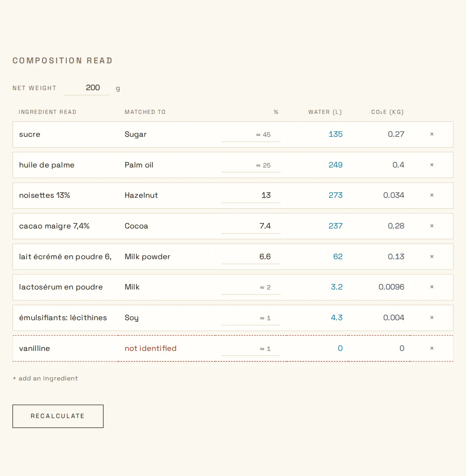The width and height of the screenshot is (466, 476).
Task: Edit the lécithines percentage field
Action: (251, 318)
